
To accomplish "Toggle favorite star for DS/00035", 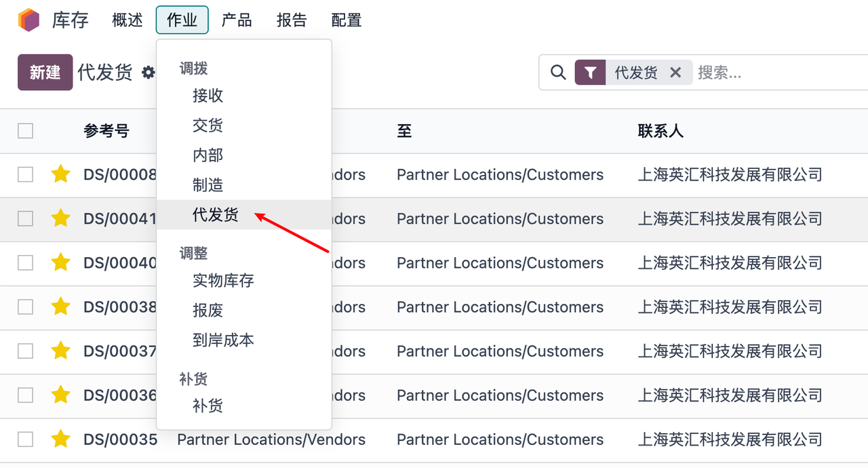I will click(x=61, y=440).
